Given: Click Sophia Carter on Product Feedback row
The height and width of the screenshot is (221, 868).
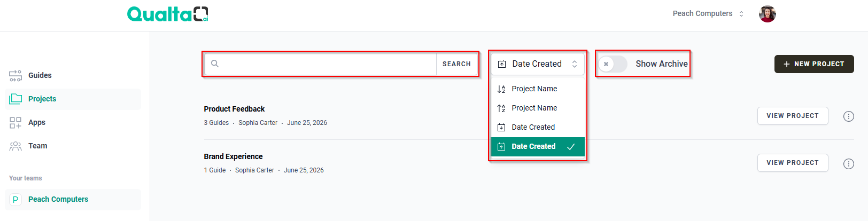Looking at the screenshot, I should tap(258, 123).
